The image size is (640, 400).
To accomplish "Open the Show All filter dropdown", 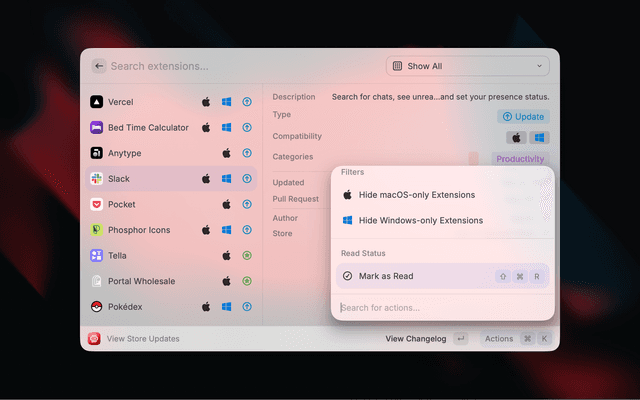I will [467, 66].
